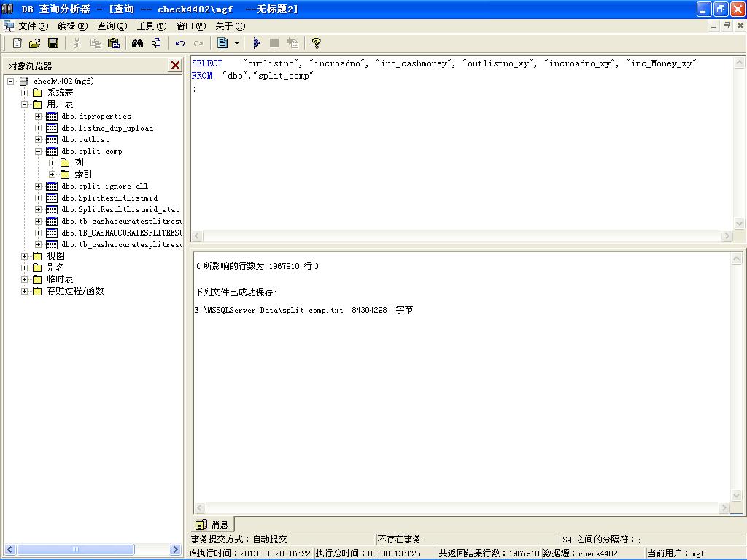Screen dimensions: 747x560
Task: Click the FROM keyword in query editor
Action: click(x=202, y=76)
